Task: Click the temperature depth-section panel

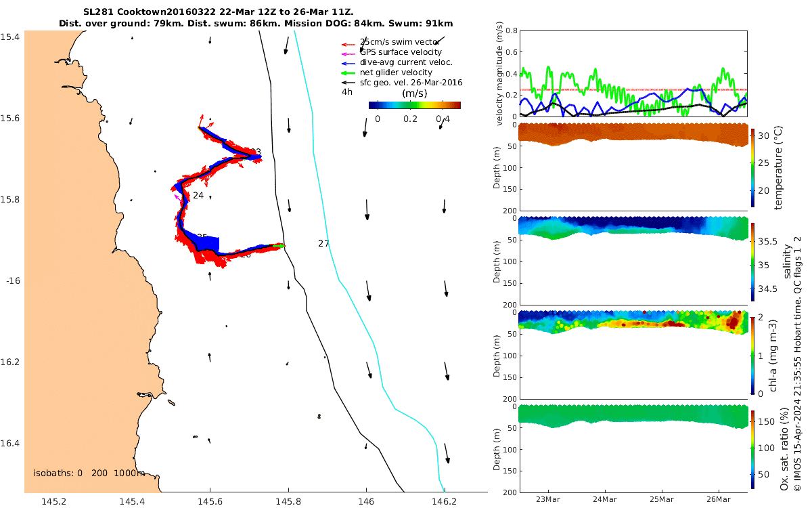Action: [633, 167]
